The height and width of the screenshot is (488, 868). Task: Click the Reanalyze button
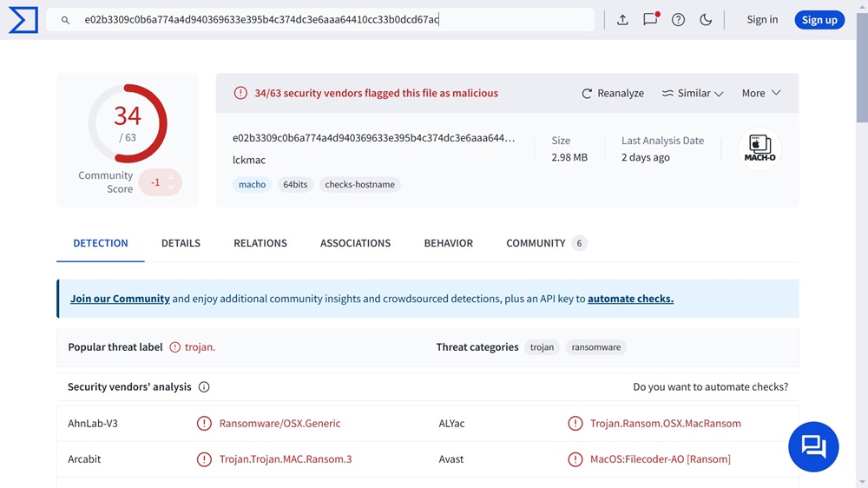(x=613, y=93)
